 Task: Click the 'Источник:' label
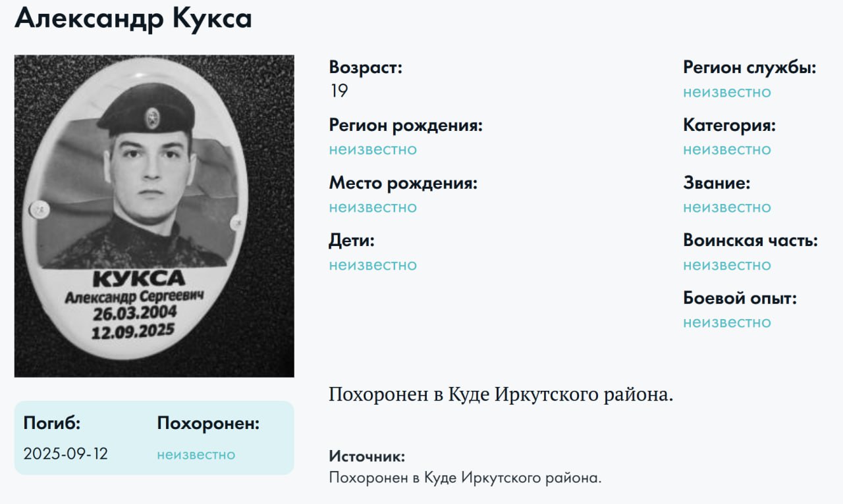point(367,456)
